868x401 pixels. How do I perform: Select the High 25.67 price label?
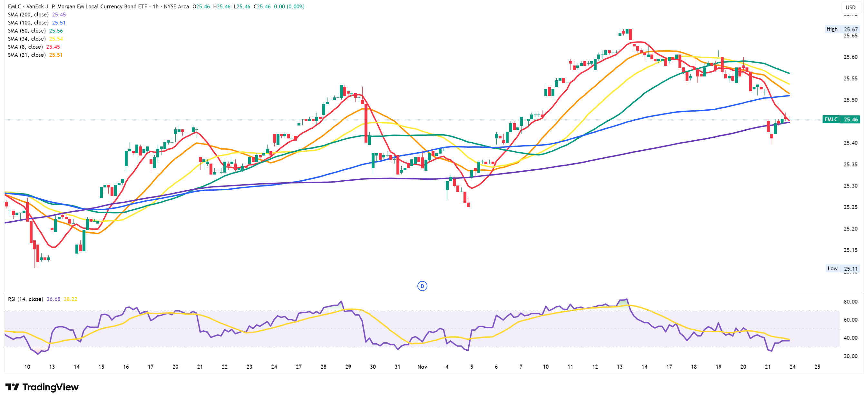842,29
